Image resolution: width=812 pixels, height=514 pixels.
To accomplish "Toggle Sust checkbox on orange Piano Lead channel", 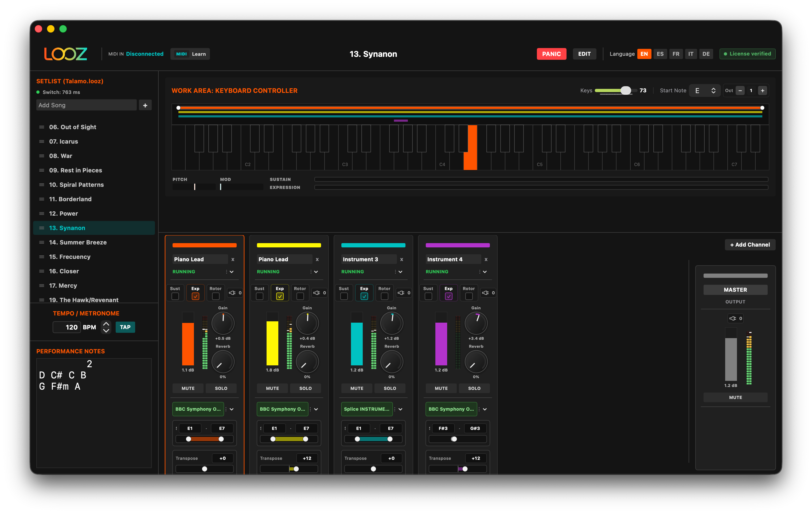I will (175, 296).
